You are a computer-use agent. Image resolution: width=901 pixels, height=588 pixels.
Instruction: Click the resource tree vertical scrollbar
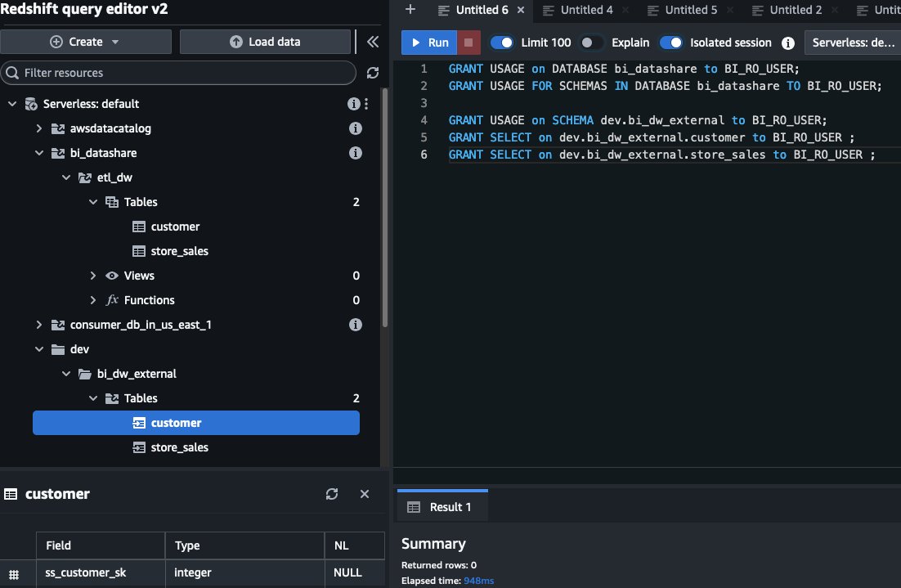[x=384, y=207]
